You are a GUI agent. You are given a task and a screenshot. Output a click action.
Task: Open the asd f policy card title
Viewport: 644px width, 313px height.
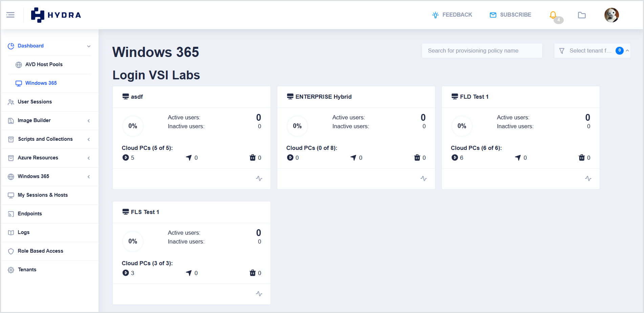tap(137, 97)
